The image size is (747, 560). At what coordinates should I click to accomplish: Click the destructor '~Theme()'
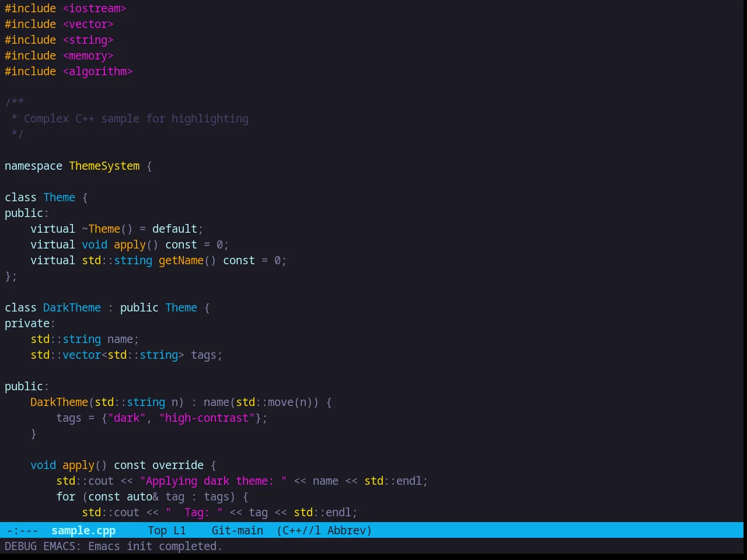107,229
